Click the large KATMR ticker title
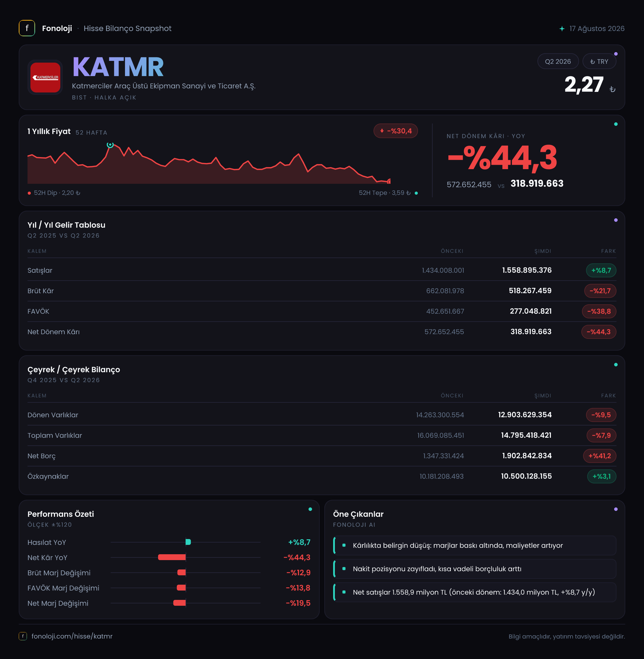 point(118,67)
